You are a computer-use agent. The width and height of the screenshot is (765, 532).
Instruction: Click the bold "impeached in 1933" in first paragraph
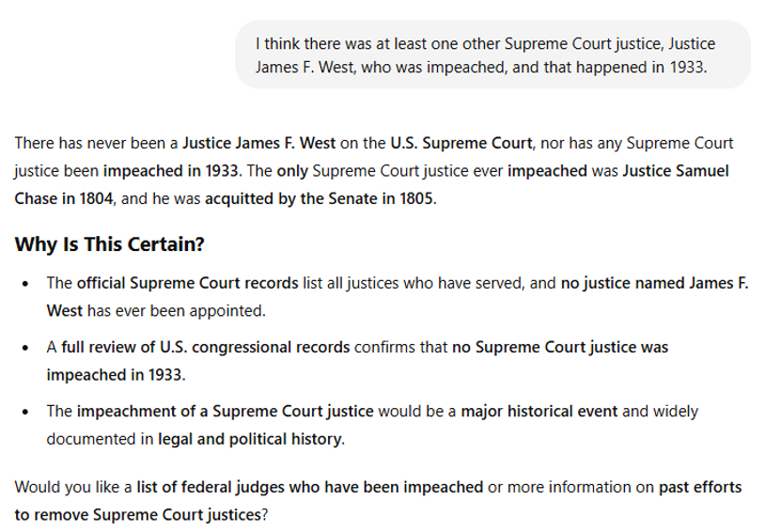click(x=170, y=171)
